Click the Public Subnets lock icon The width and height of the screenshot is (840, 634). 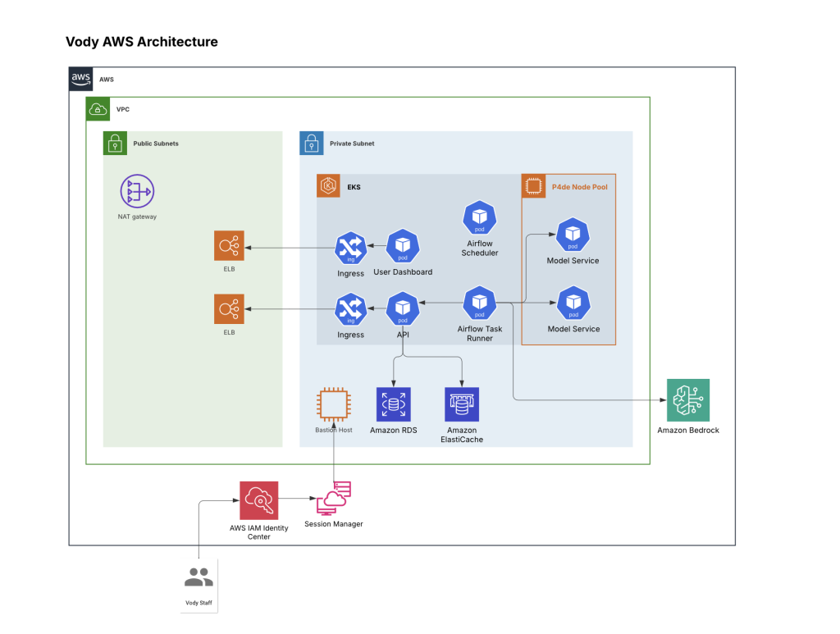pyautogui.click(x=115, y=143)
